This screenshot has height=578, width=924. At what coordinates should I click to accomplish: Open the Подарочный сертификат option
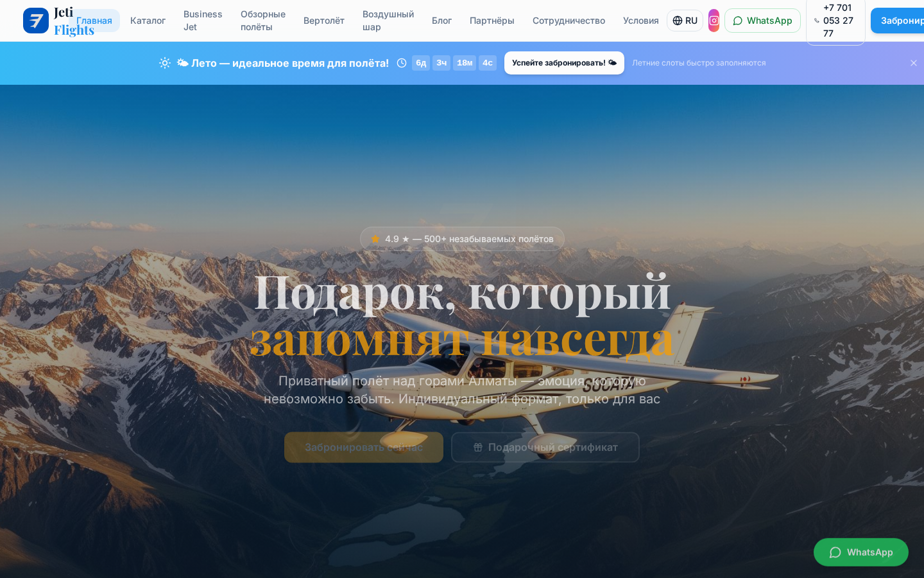pos(545,447)
